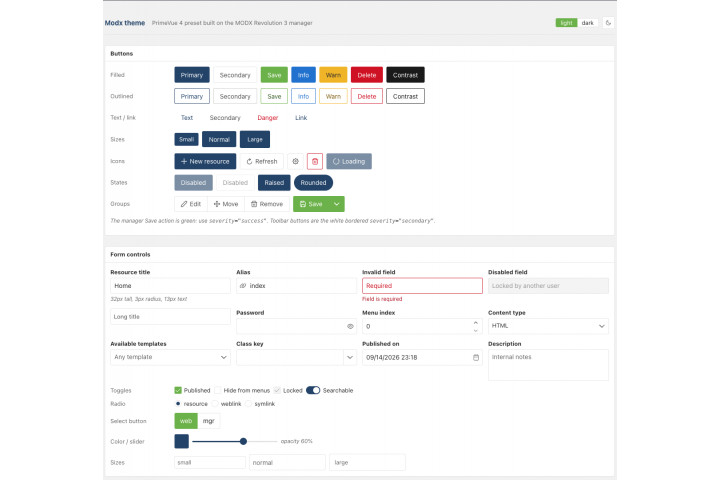Show password using the eye icon
This screenshot has height=480, width=720.
point(350,326)
